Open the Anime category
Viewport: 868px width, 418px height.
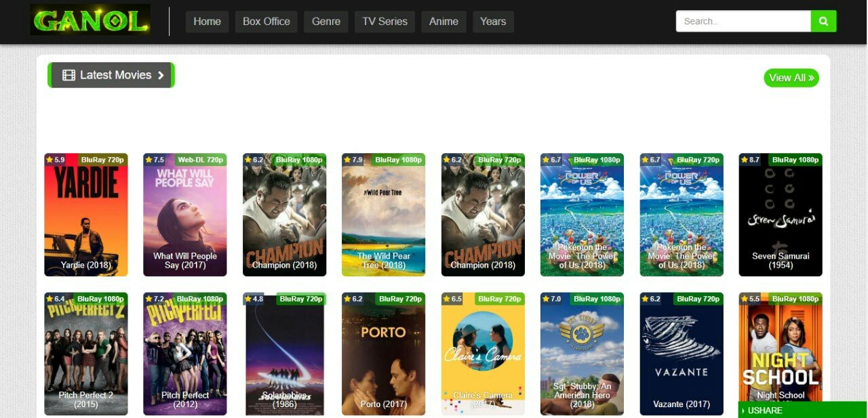[444, 22]
